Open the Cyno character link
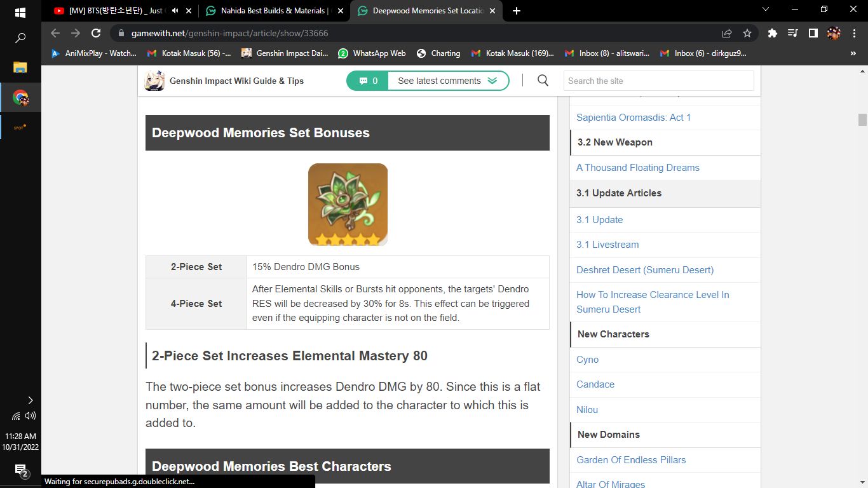Image resolution: width=868 pixels, height=488 pixels. coord(587,360)
